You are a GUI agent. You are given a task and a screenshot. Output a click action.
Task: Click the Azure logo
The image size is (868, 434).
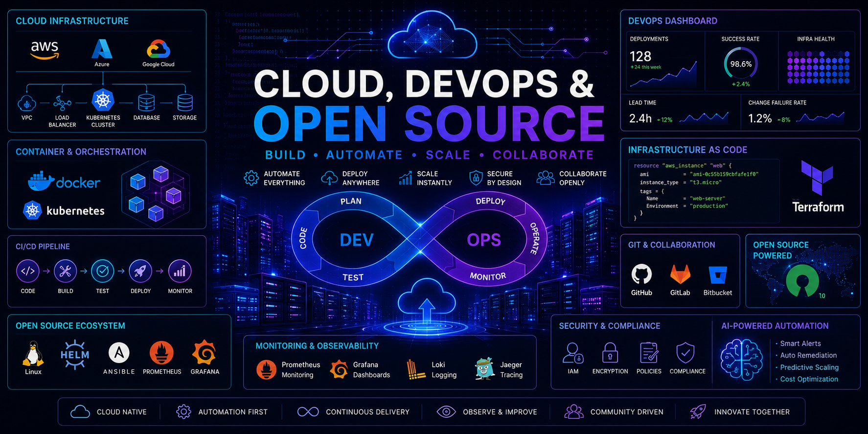tap(102, 49)
